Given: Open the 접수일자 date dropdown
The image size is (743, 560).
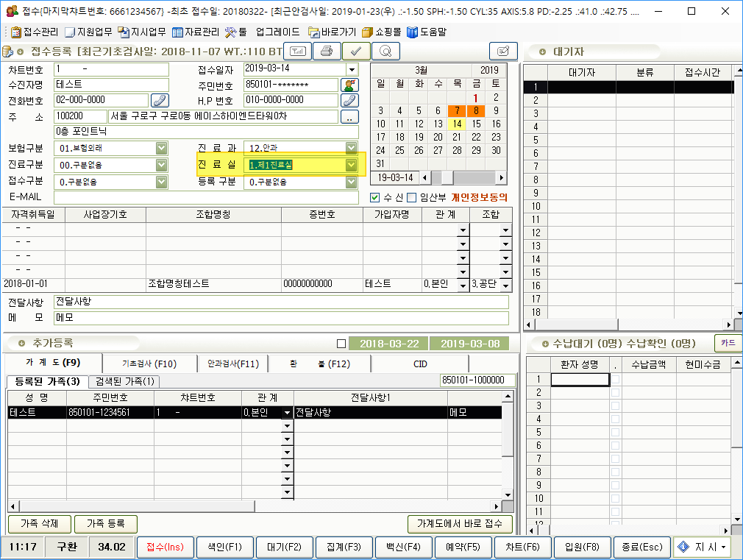Looking at the screenshot, I should [x=352, y=69].
